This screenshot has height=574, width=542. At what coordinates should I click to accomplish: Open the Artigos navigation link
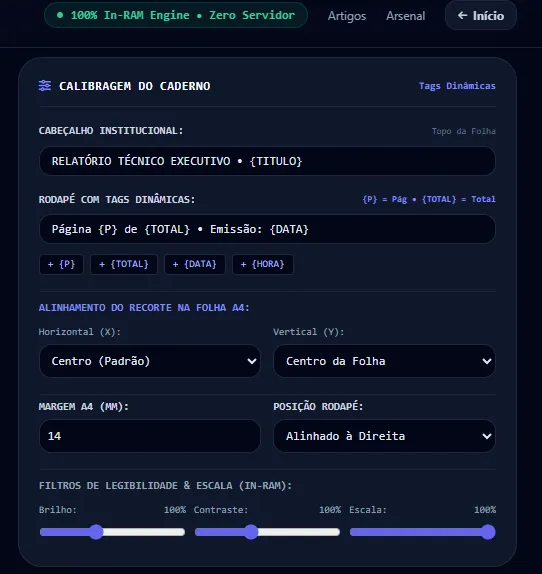pyautogui.click(x=347, y=16)
